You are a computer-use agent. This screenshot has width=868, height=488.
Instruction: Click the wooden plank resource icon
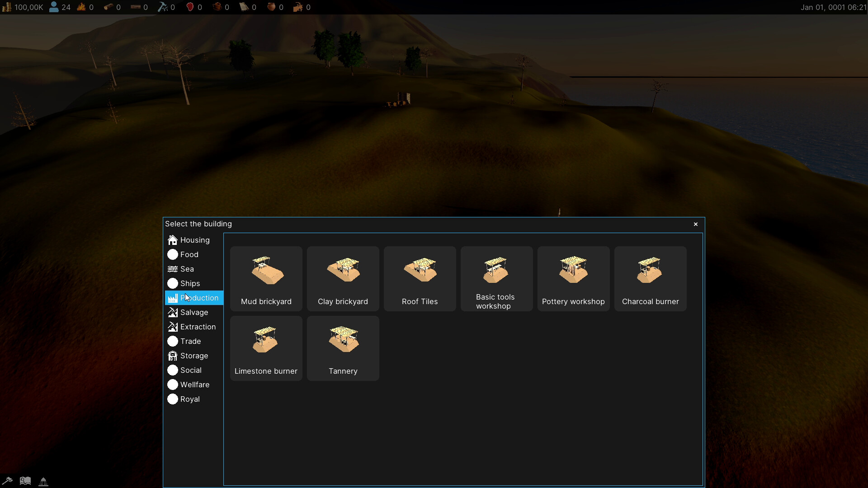136,7
